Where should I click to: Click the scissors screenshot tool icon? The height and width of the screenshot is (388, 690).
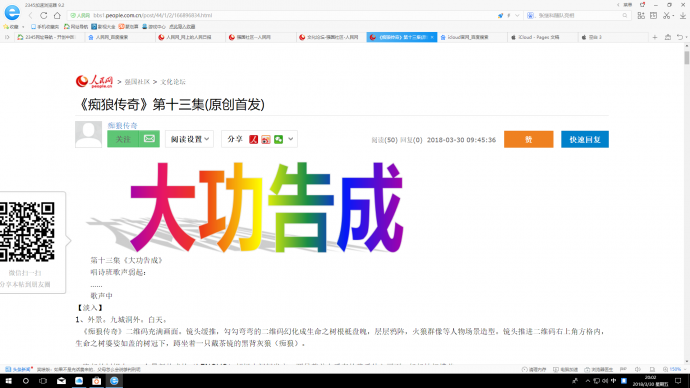(667, 15)
